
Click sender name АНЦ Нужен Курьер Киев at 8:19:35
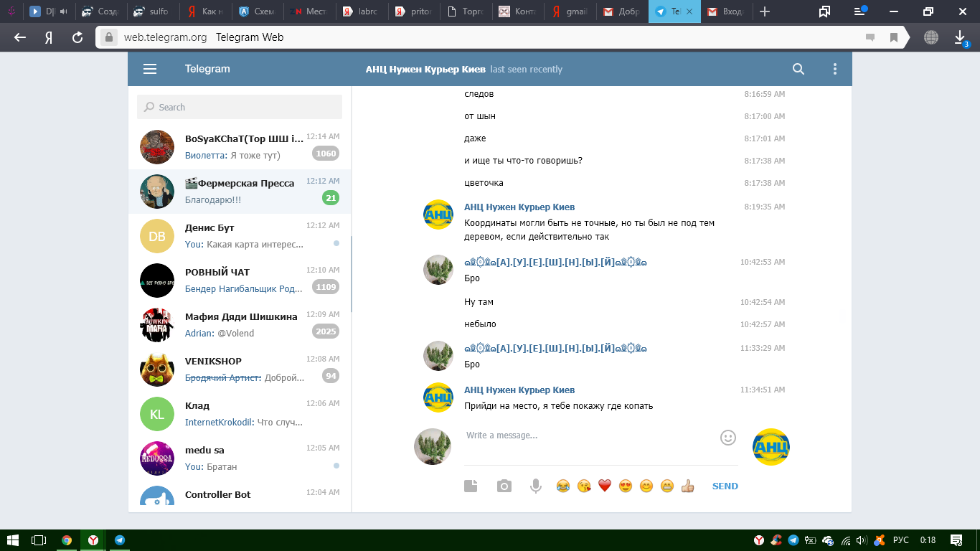519,207
